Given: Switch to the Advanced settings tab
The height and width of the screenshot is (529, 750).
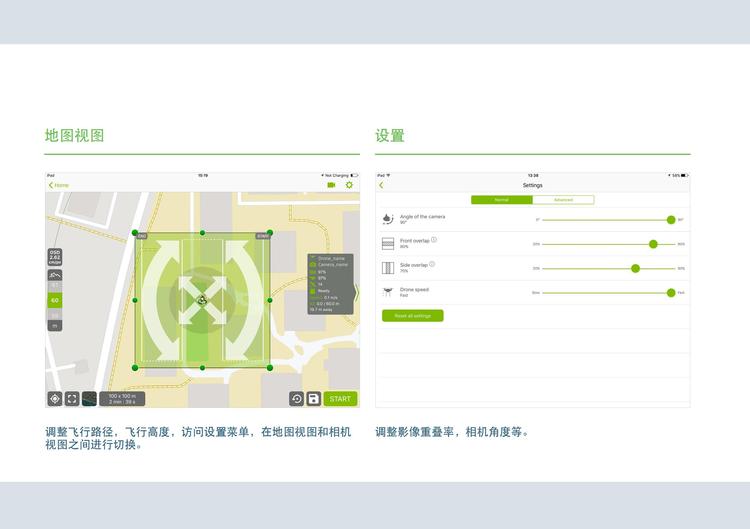Looking at the screenshot, I should click(563, 200).
